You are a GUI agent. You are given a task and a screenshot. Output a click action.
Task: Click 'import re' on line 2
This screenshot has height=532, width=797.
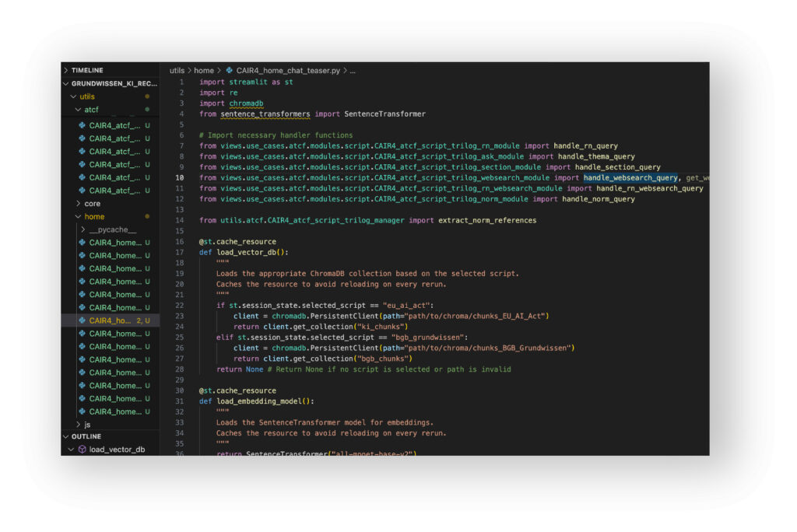[x=219, y=93]
